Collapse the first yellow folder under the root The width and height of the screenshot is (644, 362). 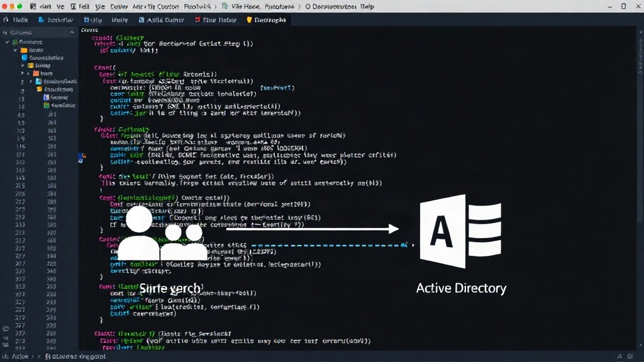click(15, 50)
